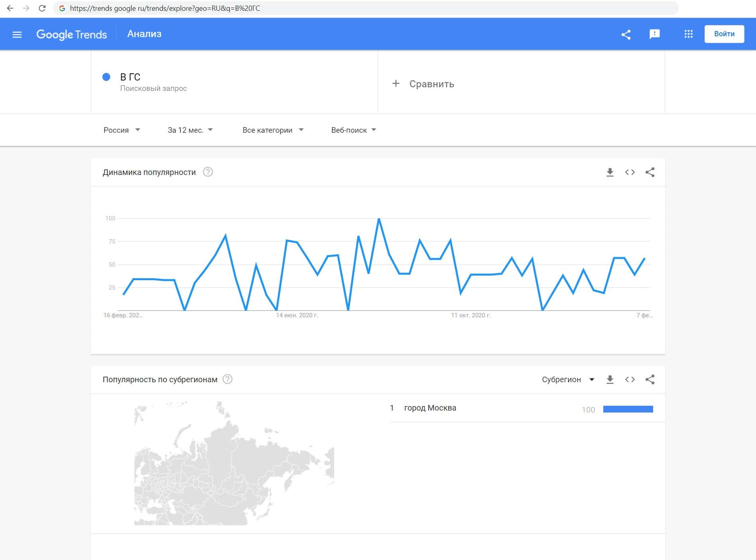Download the subregion popularity data
The height and width of the screenshot is (560, 756).
(x=610, y=379)
